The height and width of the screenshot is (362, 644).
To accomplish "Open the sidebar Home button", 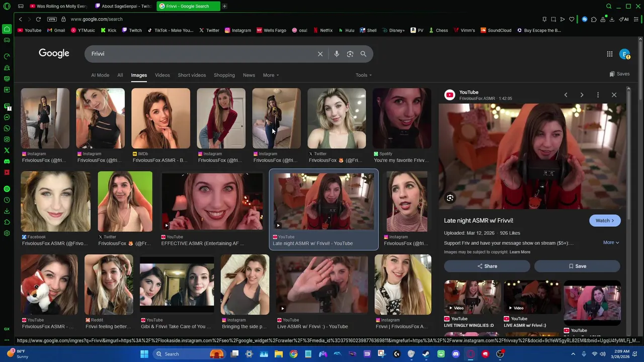I will 7,29.
